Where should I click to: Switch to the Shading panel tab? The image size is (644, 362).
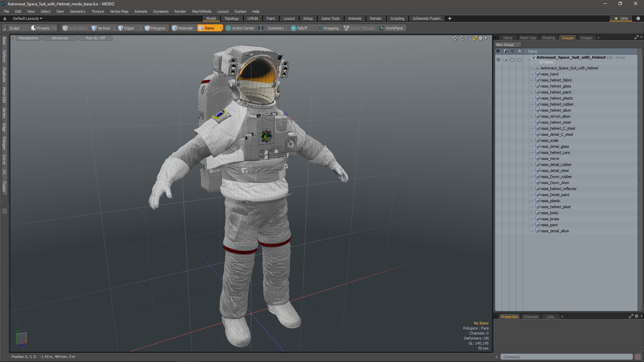click(x=548, y=38)
